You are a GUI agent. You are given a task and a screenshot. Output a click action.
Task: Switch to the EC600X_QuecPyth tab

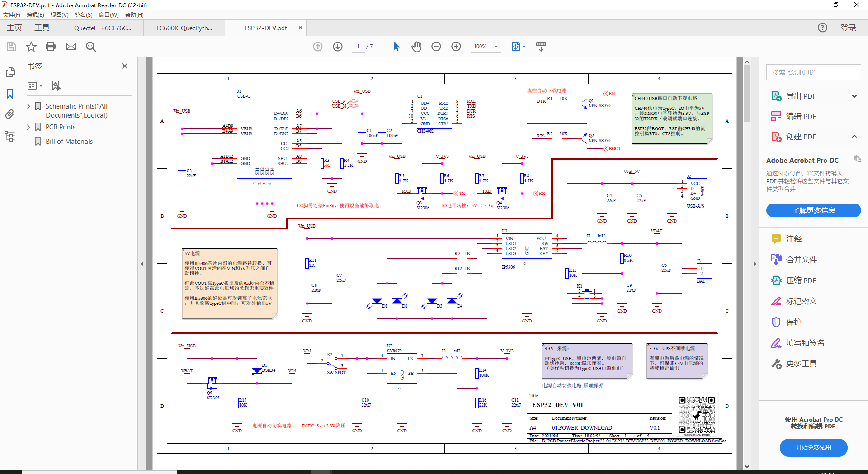[x=184, y=28]
